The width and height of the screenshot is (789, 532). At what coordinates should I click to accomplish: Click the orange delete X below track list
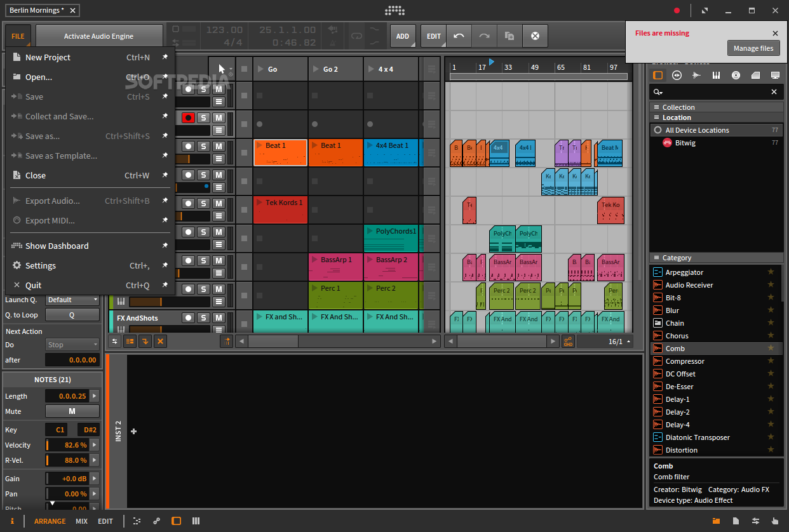coord(160,341)
